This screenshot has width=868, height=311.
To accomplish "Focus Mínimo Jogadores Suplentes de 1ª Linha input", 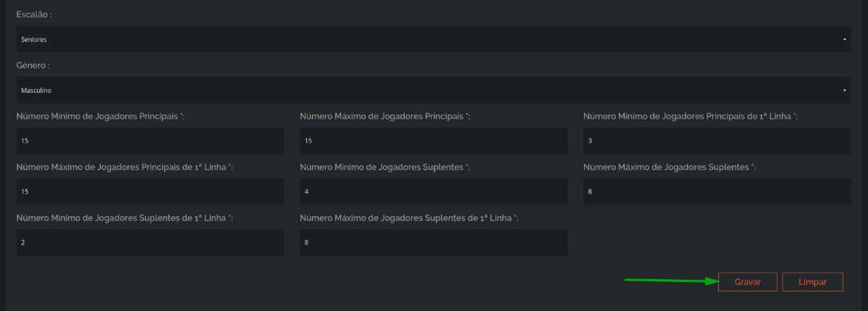I will click(150, 243).
